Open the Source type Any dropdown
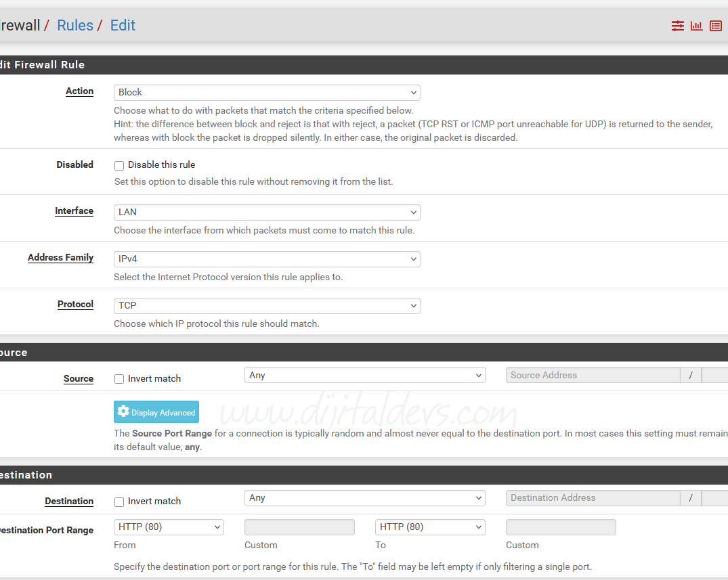 pos(364,376)
